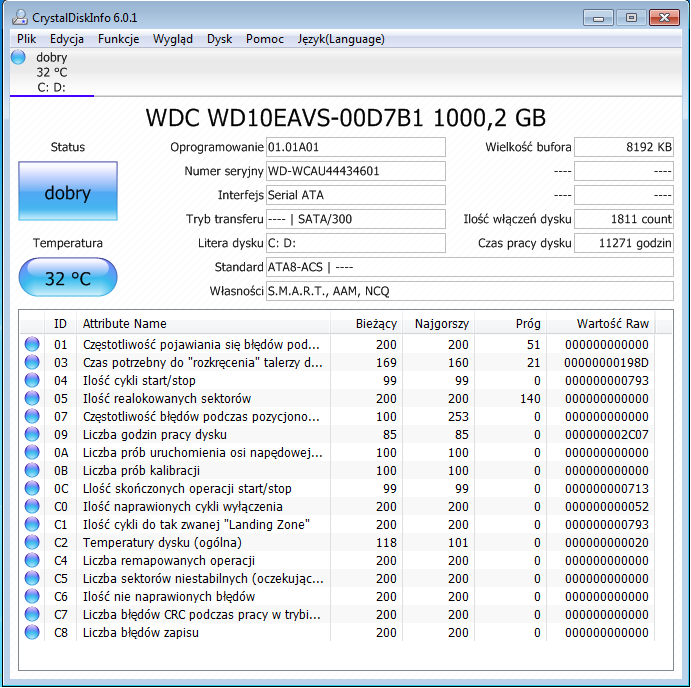Click status orb for attribute 07
The width and height of the screenshot is (691, 688).
32,417
